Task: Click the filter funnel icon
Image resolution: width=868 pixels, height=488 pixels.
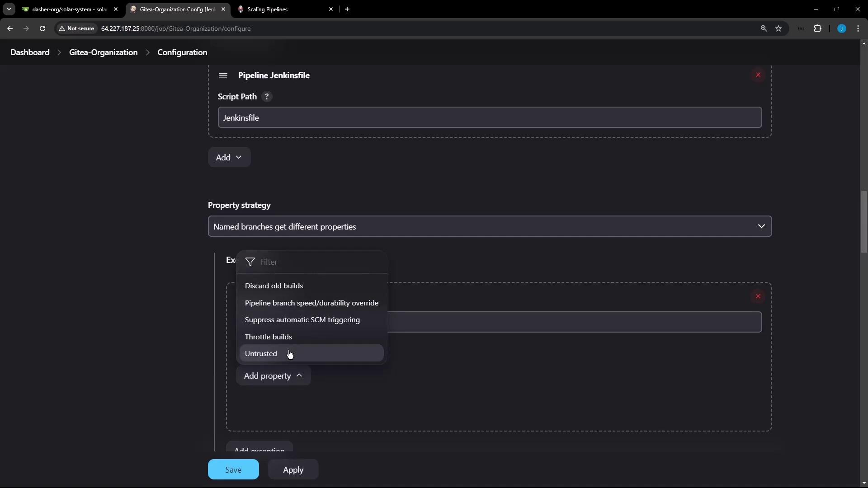Action: coord(250,262)
